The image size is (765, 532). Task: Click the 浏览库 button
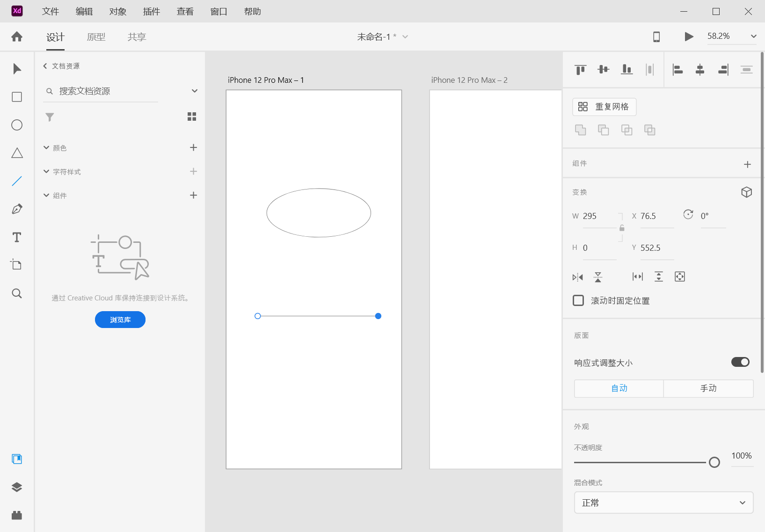click(120, 320)
